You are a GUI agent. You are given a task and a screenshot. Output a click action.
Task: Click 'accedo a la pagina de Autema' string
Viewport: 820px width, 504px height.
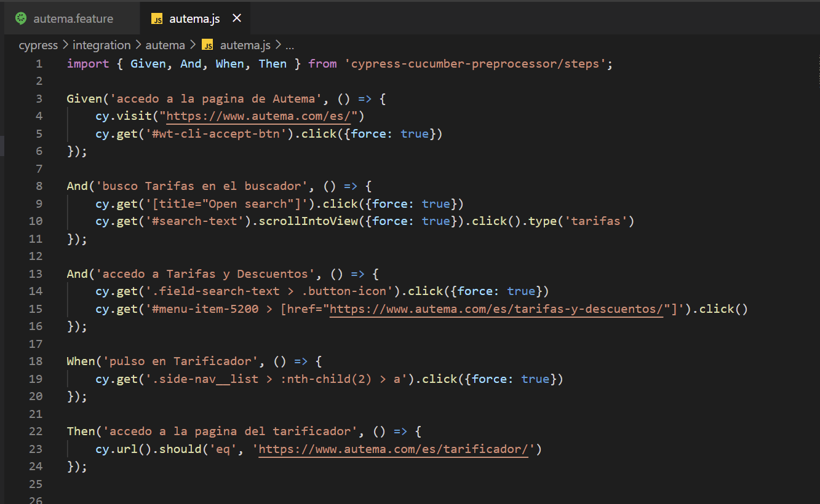(216, 98)
